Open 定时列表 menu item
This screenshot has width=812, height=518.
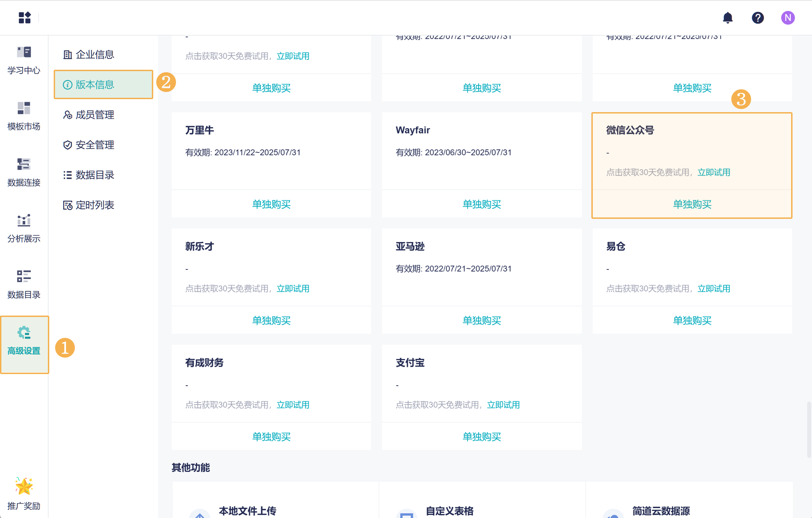(94, 205)
